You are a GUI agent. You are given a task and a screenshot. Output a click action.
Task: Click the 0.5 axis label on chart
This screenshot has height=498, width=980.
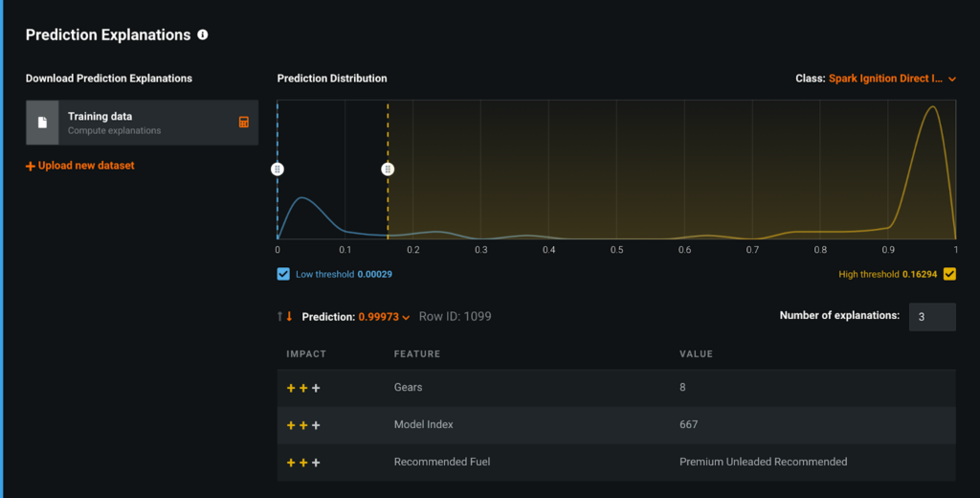coord(617,250)
